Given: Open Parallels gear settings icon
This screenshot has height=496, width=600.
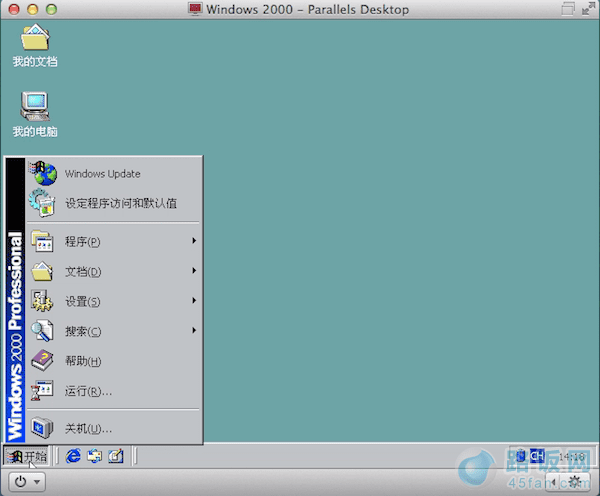Looking at the screenshot, I should pos(575,481).
